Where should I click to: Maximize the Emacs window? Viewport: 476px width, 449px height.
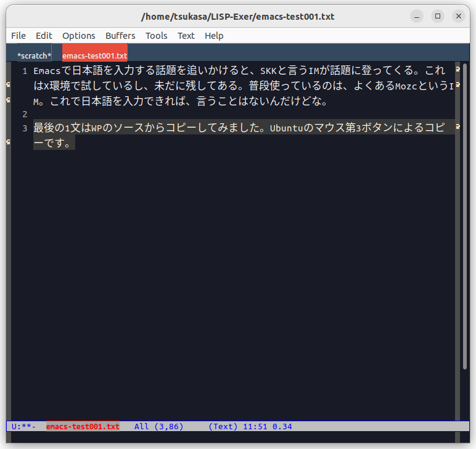(438, 16)
